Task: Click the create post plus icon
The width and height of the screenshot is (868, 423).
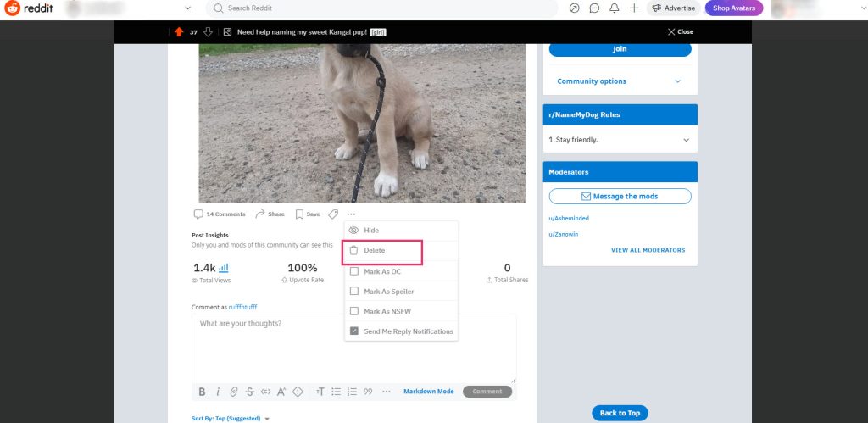Action: click(634, 8)
